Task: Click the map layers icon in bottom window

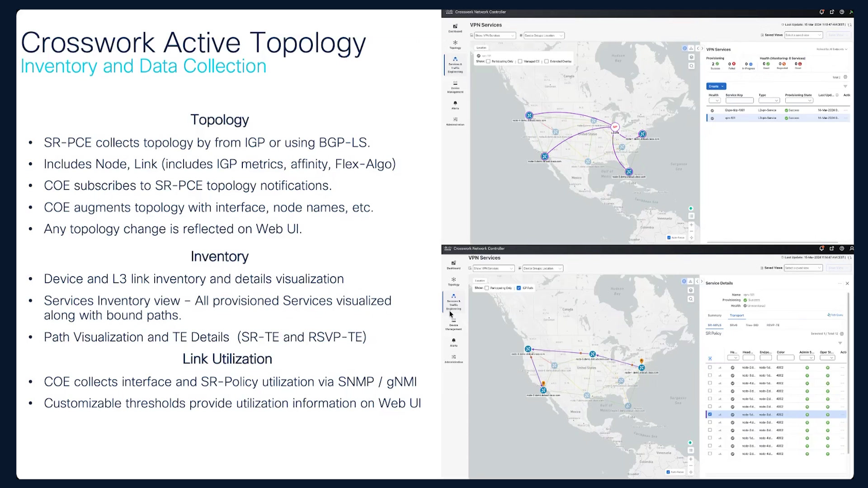Action: tap(690, 290)
